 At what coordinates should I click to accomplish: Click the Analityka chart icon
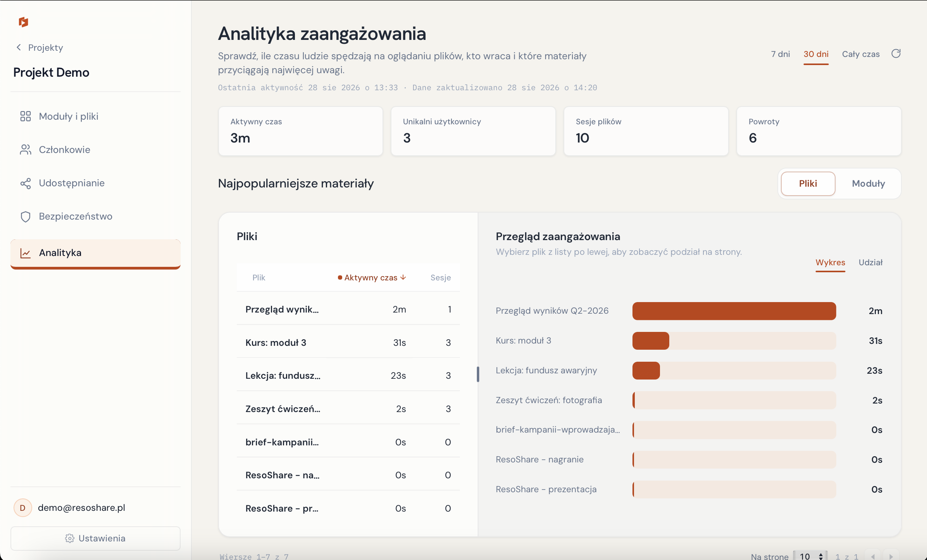click(x=26, y=253)
